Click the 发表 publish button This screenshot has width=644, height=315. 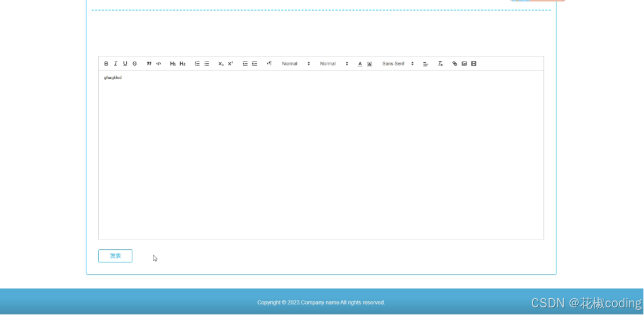pyautogui.click(x=116, y=256)
